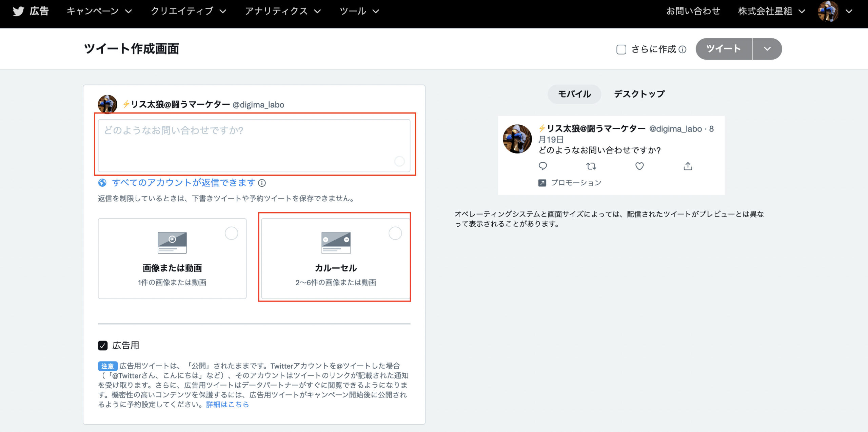
Task: Click the ツイート button
Action: (x=724, y=49)
